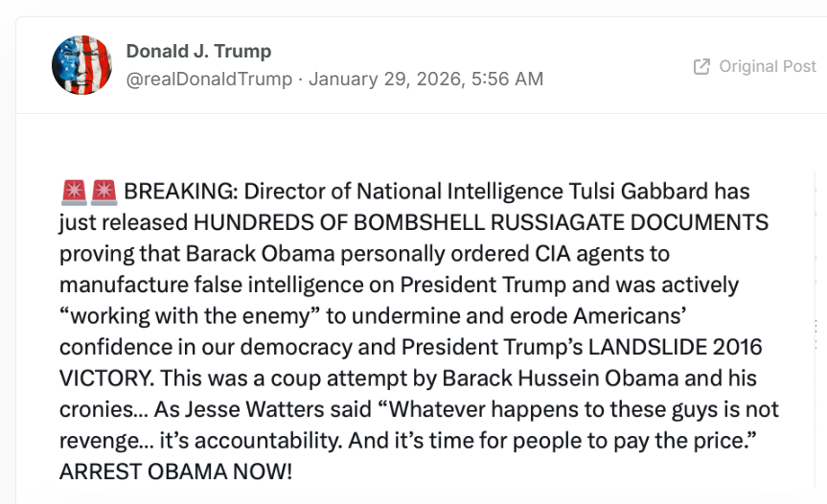Open the @realDonaldTrump handle
Viewport: 827px width, 504px height.
[209, 80]
